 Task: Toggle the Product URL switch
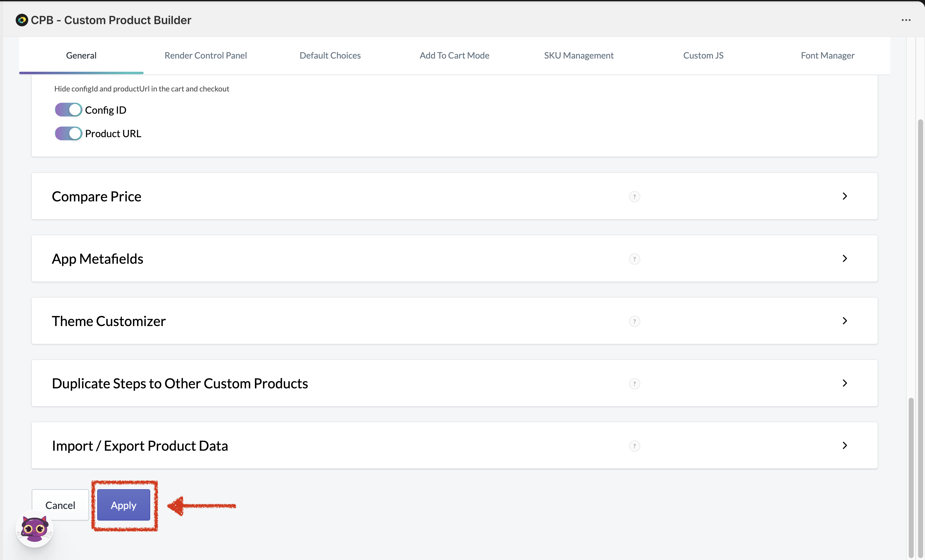point(68,133)
